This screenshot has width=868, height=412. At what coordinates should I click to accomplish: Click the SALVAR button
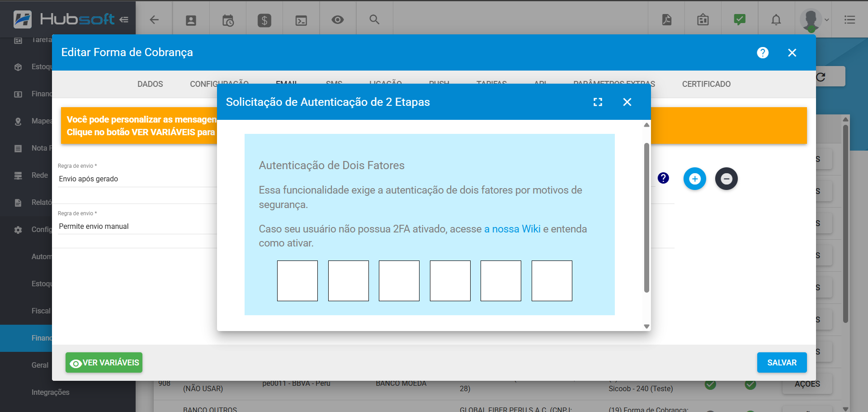pos(782,363)
